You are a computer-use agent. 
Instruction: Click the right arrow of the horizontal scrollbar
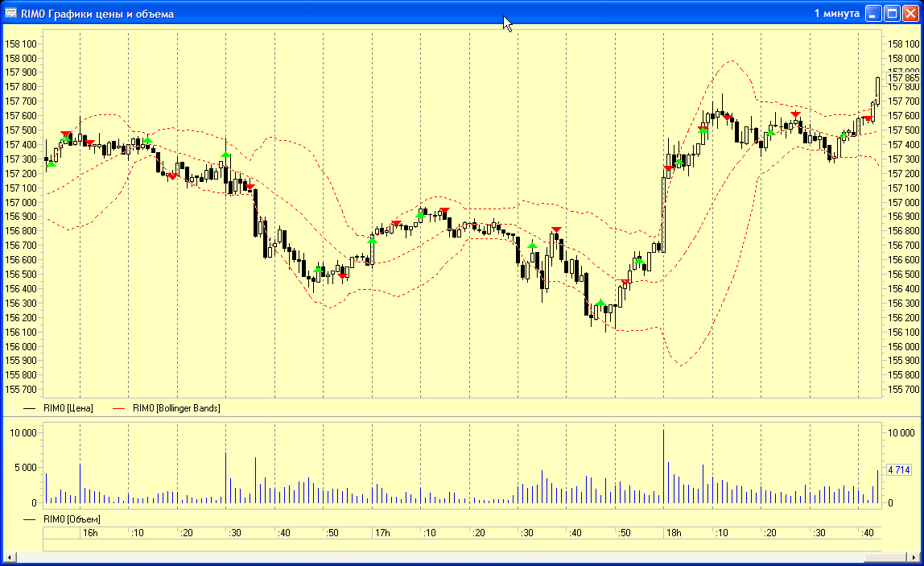[914, 557]
